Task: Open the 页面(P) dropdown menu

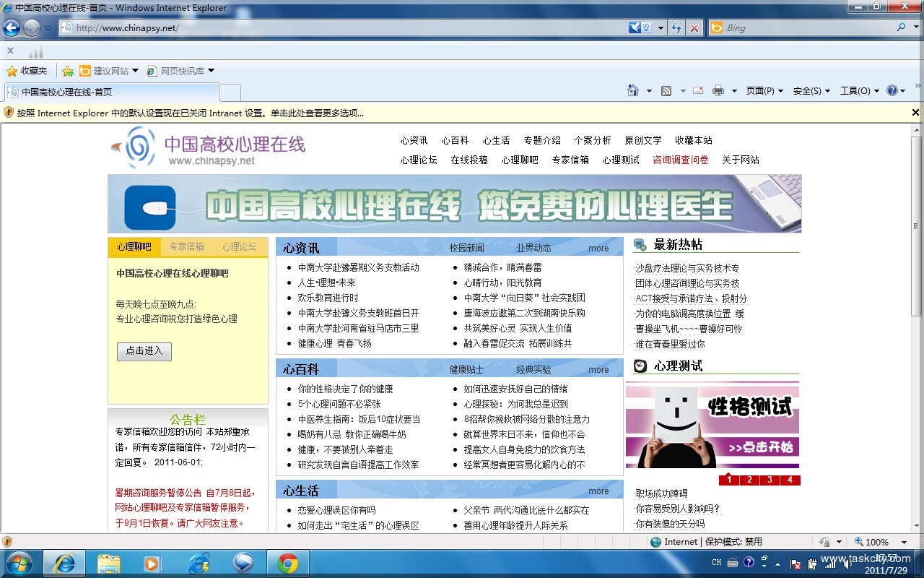Action: coord(764,90)
